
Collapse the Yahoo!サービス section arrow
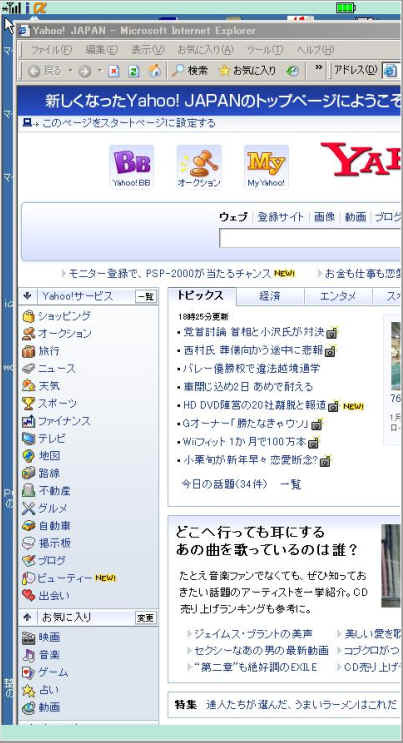pyautogui.click(x=27, y=296)
